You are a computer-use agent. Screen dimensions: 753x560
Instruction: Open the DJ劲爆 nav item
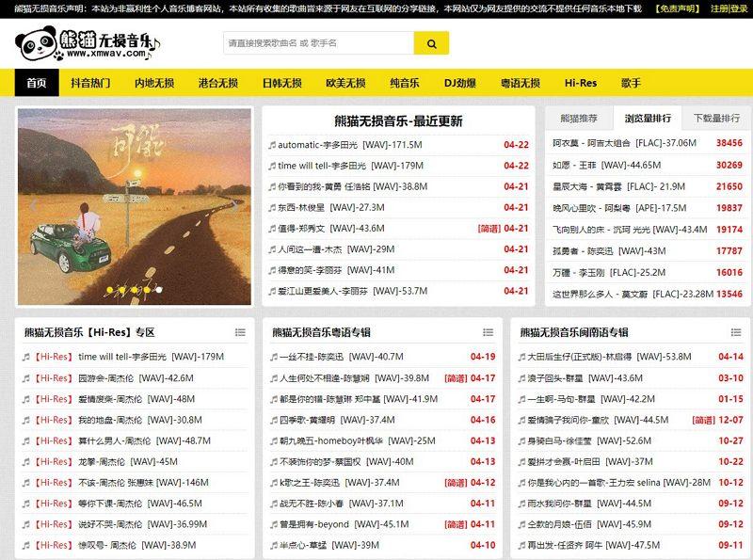459,83
